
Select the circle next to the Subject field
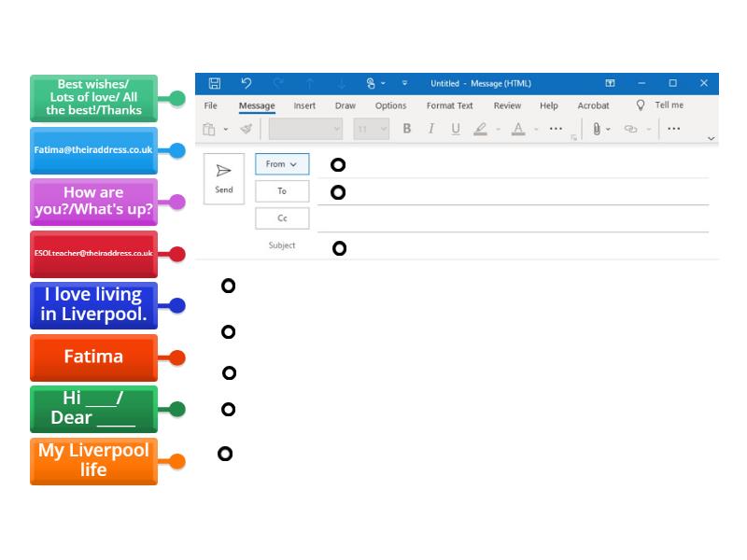coord(339,247)
